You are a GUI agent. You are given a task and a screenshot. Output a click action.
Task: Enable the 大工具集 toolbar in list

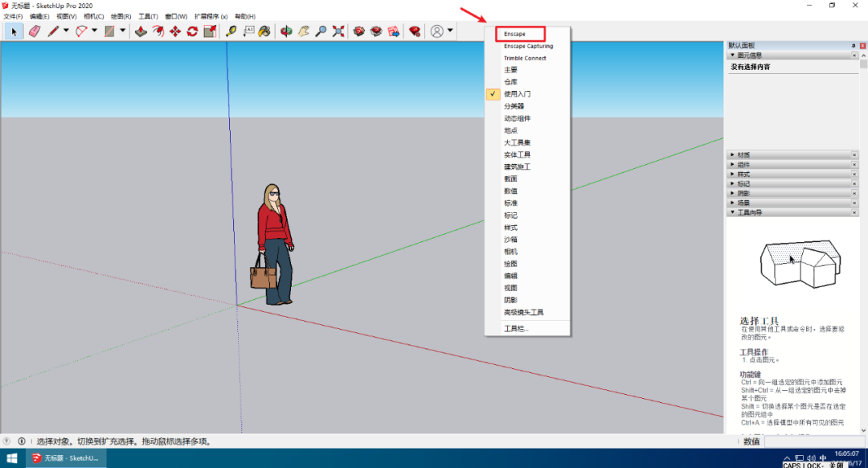(x=517, y=142)
